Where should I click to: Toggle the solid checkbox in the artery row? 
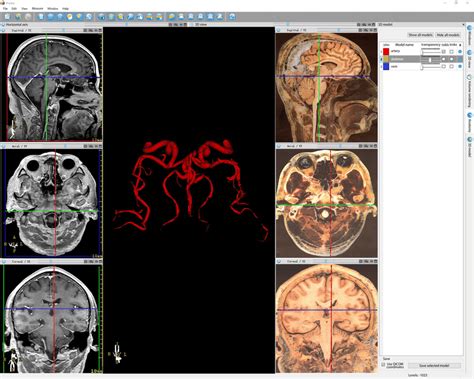click(x=444, y=52)
